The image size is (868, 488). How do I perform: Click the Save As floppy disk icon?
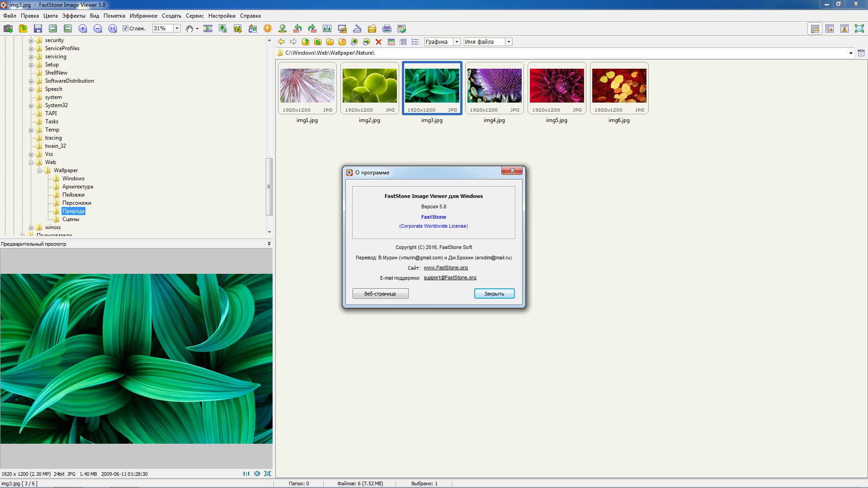(38, 28)
